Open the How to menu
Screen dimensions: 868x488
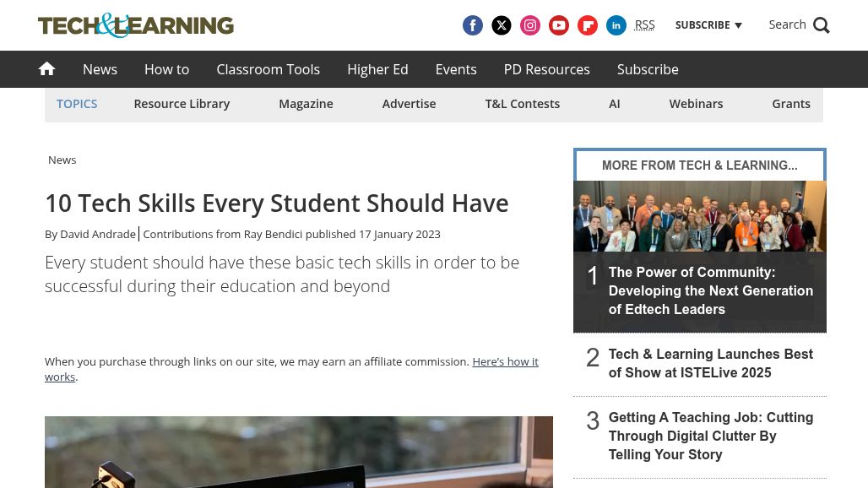pos(166,69)
